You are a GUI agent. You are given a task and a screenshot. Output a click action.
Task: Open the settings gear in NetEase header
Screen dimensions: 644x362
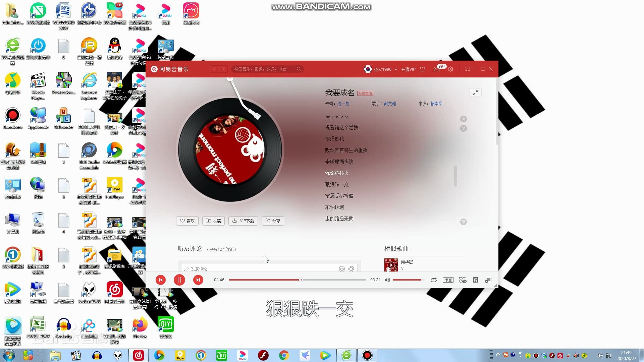pos(451,69)
